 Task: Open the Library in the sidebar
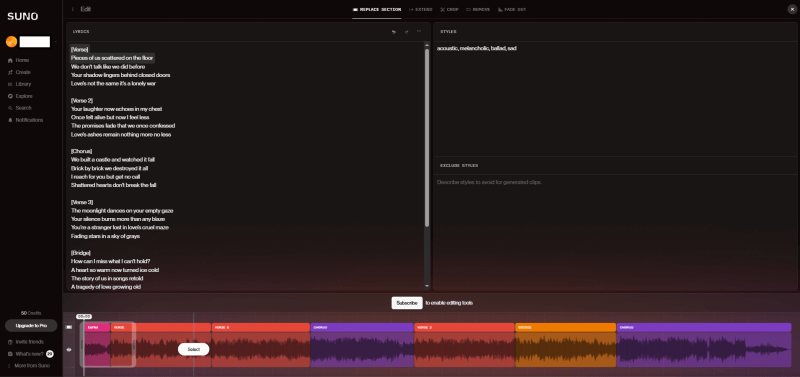click(19, 84)
